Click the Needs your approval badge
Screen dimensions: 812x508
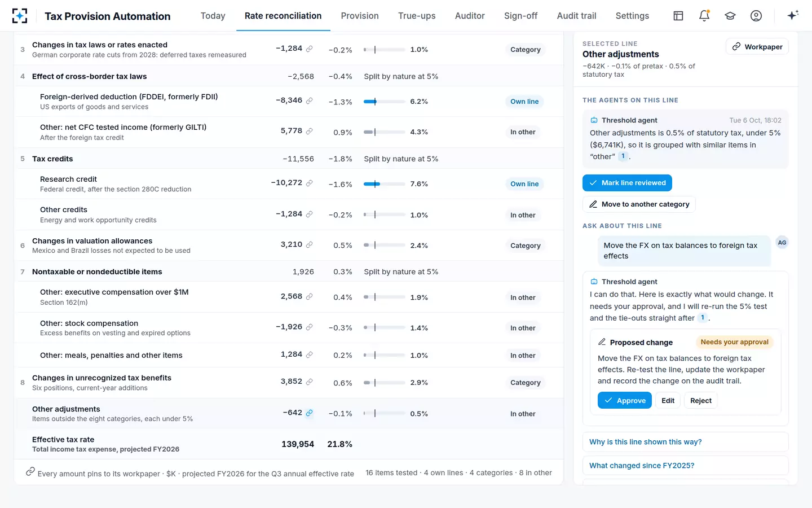(x=734, y=342)
